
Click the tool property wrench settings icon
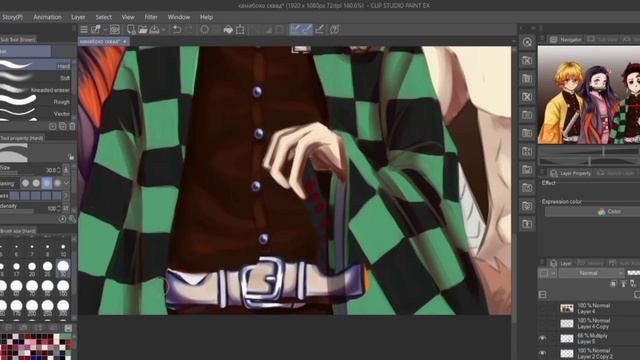[x=72, y=219]
